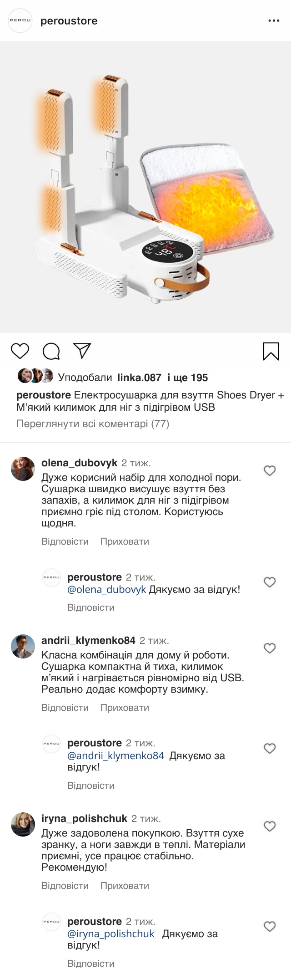Like peroustore's reply to olena_dubovyk
Screen dimensions: 291x980
coord(270,582)
